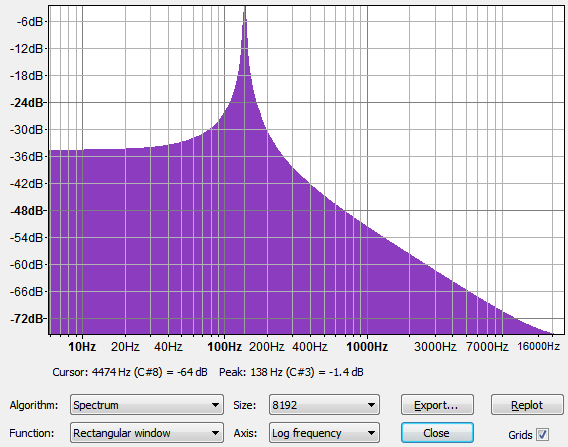The image size is (568, 447).
Task: Click the -36dB axis label
Action: point(27,156)
